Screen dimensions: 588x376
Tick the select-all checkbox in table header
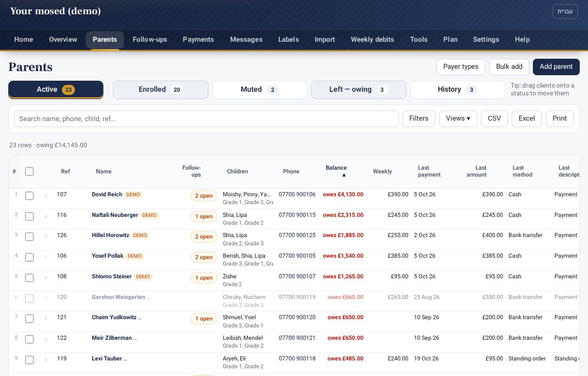point(29,171)
